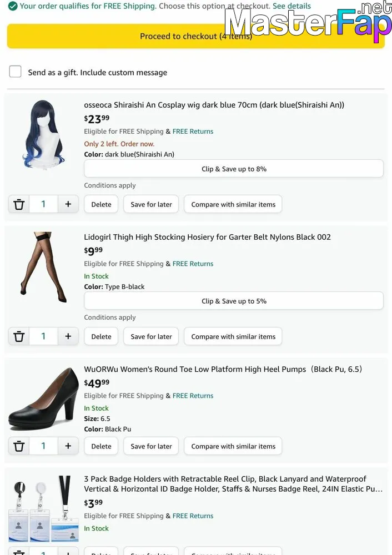392x555 pixels.
Task: Delete the Shiraishi An cosplay wig
Action: [x=101, y=204]
